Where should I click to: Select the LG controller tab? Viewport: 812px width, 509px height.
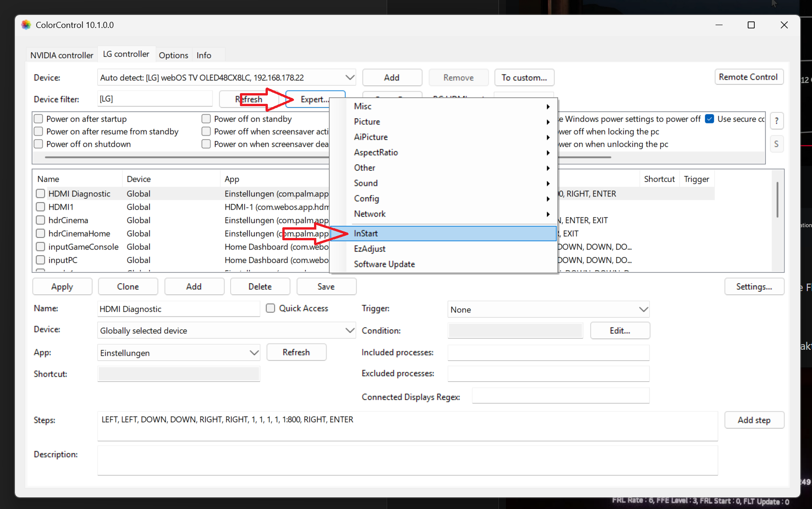pos(126,54)
